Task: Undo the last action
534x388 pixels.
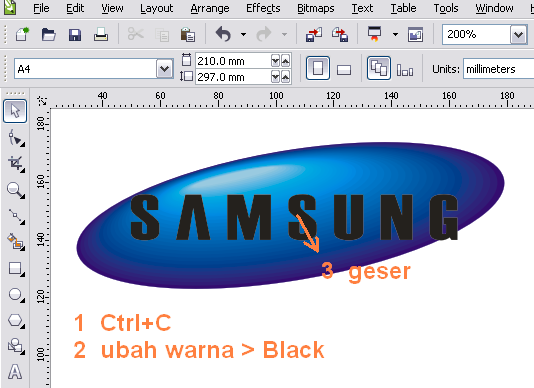Action: (224, 34)
